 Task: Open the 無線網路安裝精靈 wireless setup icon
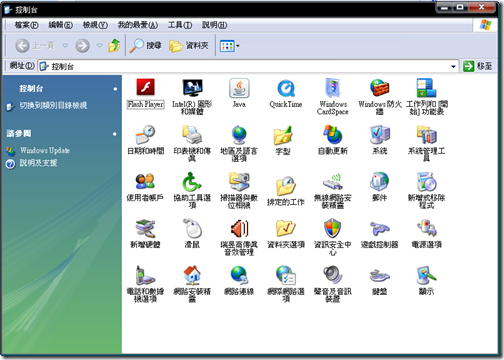pyautogui.click(x=333, y=182)
